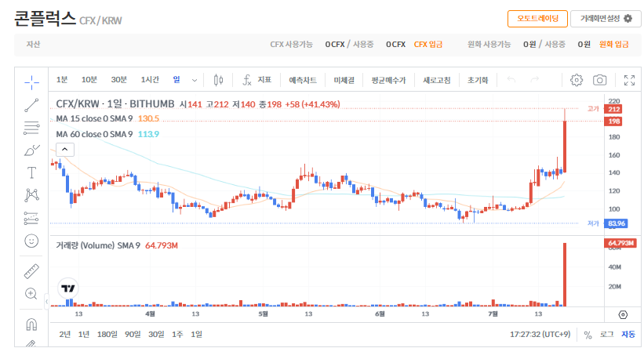The image size is (644, 348).
Task: Click the 새로고침 refresh button
Action: 437,81
